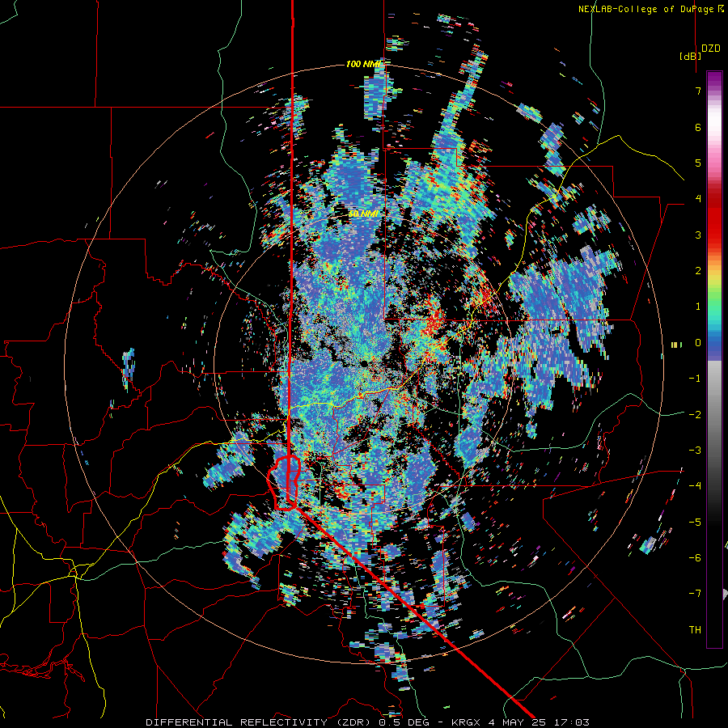Image resolution: width=728 pixels, height=728 pixels.
Task: Click the 2 dB scale label
Action: pos(698,270)
